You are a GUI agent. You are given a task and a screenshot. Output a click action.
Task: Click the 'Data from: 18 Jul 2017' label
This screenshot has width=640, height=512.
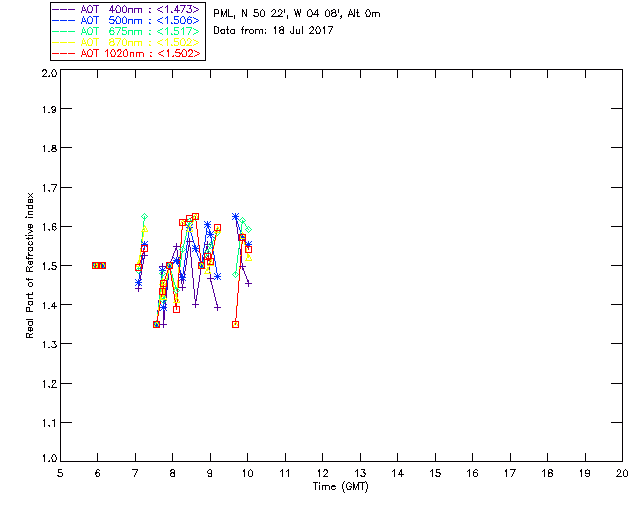(275, 32)
